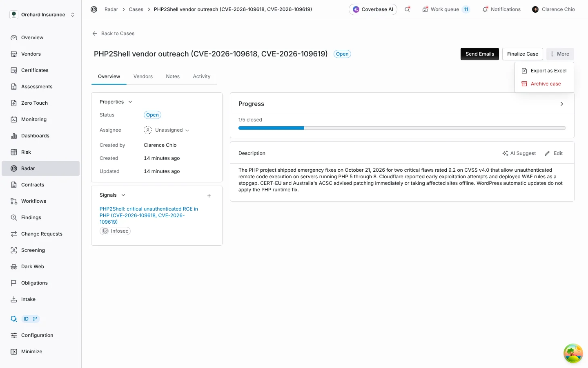Open Assessments icon in sidebar
588x368 pixels.
coord(14,87)
